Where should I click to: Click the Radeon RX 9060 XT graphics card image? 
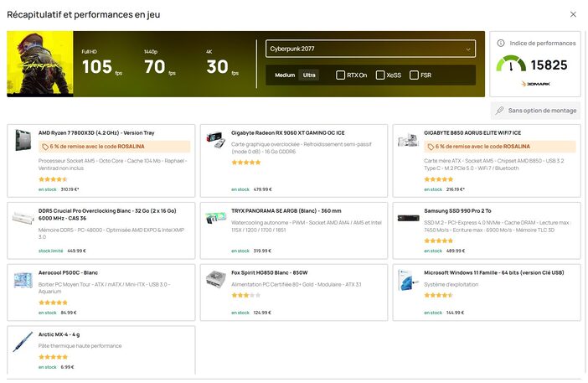[215, 140]
